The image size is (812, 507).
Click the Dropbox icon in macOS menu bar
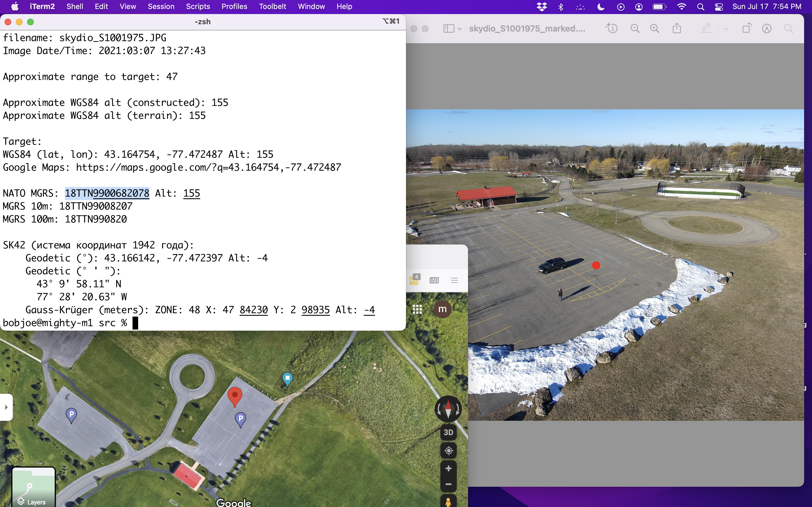tap(542, 6)
